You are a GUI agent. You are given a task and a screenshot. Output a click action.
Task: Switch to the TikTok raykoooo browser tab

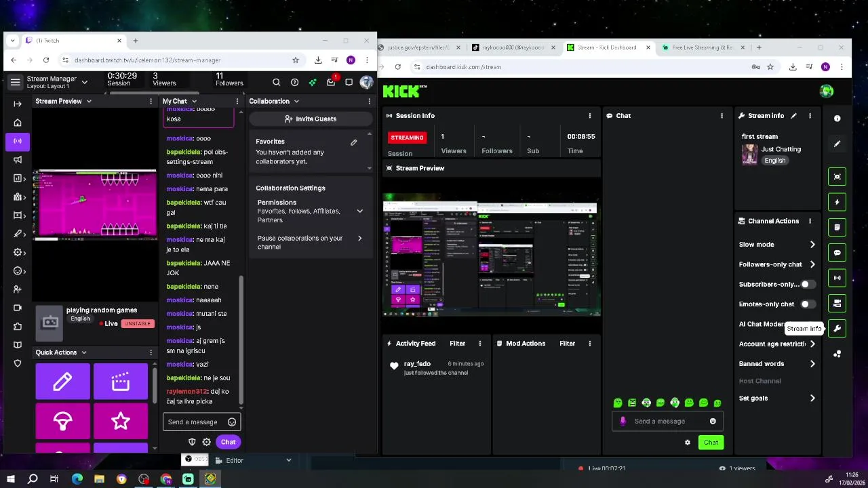click(x=513, y=47)
